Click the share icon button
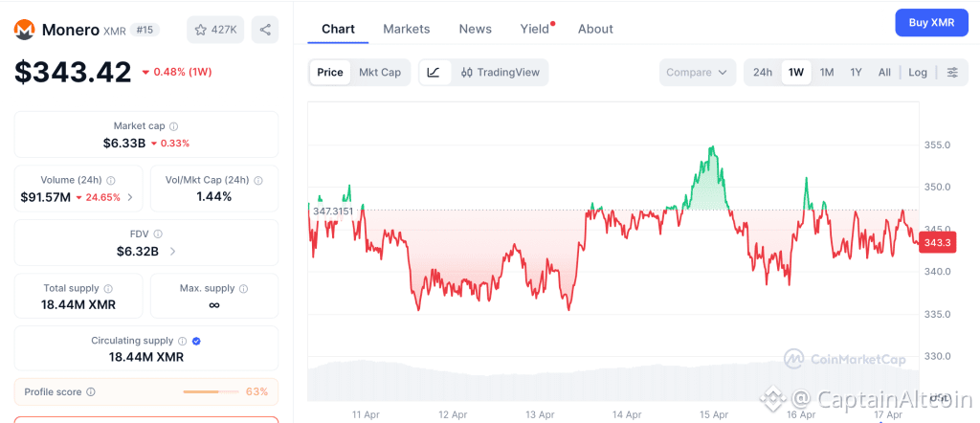 click(x=265, y=30)
